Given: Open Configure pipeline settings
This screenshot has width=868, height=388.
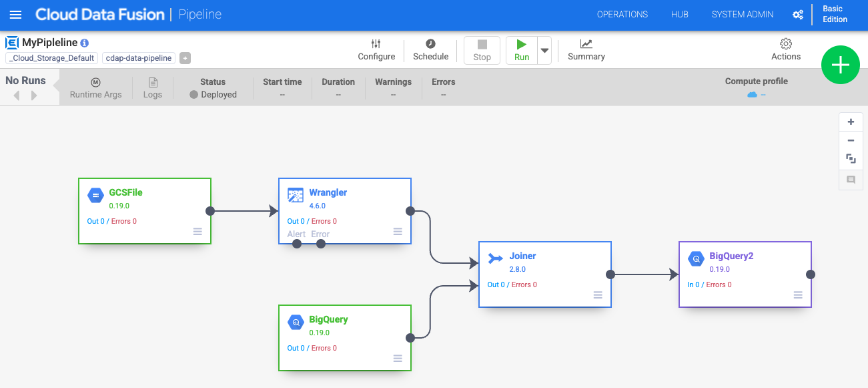Looking at the screenshot, I should pyautogui.click(x=376, y=50).
